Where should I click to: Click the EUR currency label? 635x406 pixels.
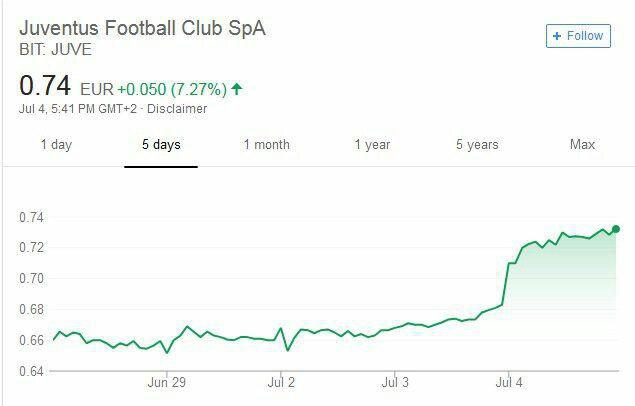coord(97,89)
